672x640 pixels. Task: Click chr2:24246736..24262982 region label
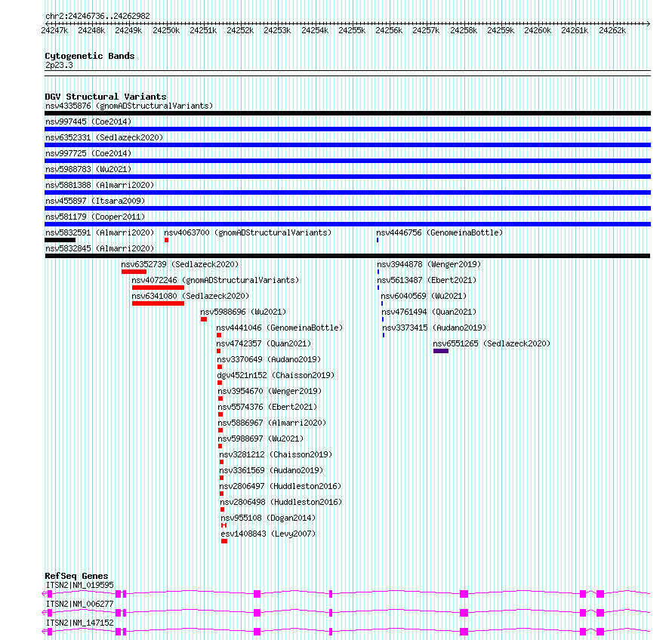pyautogui.click(x=97, y=17)
